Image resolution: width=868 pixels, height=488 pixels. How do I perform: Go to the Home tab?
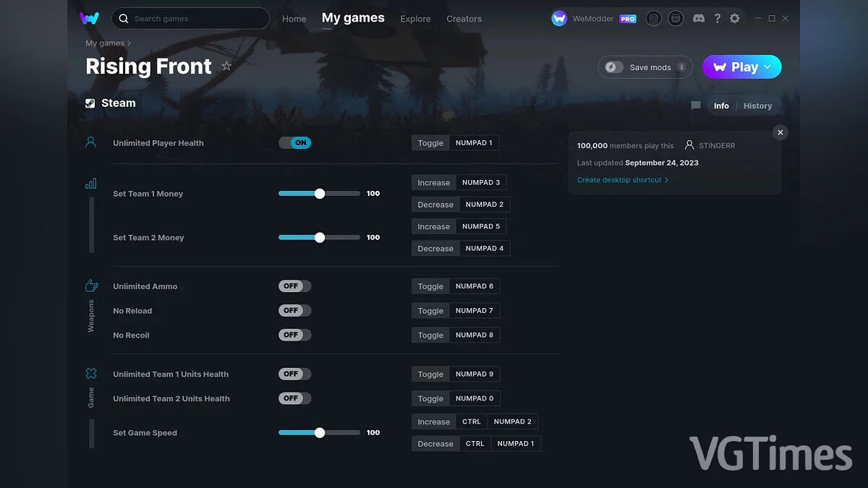[294, 19]
